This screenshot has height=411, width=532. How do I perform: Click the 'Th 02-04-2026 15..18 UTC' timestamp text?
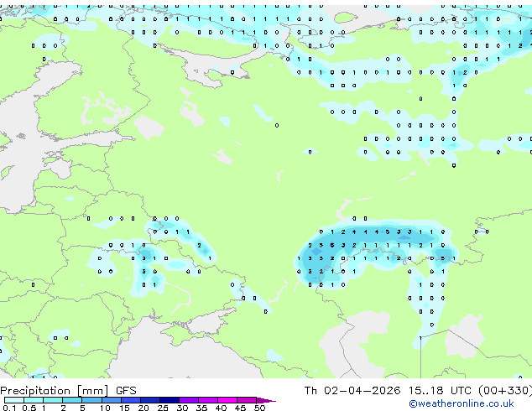[388, 391]
